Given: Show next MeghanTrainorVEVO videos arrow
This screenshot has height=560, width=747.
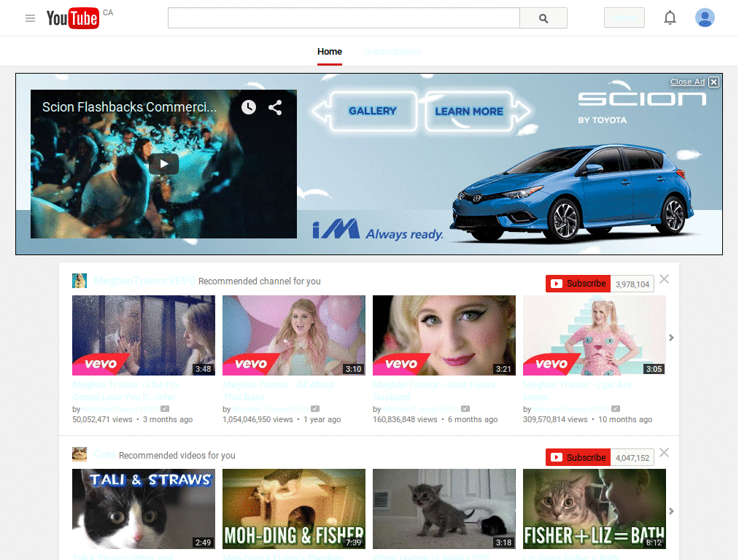Looking at the screenshot, I should [x=671, y=338].
